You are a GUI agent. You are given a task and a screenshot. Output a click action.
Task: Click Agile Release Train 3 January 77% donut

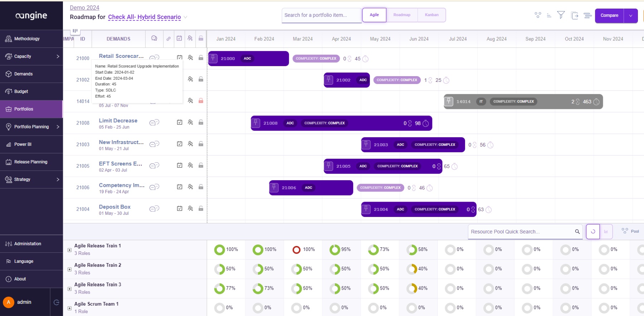pos(219,288)
